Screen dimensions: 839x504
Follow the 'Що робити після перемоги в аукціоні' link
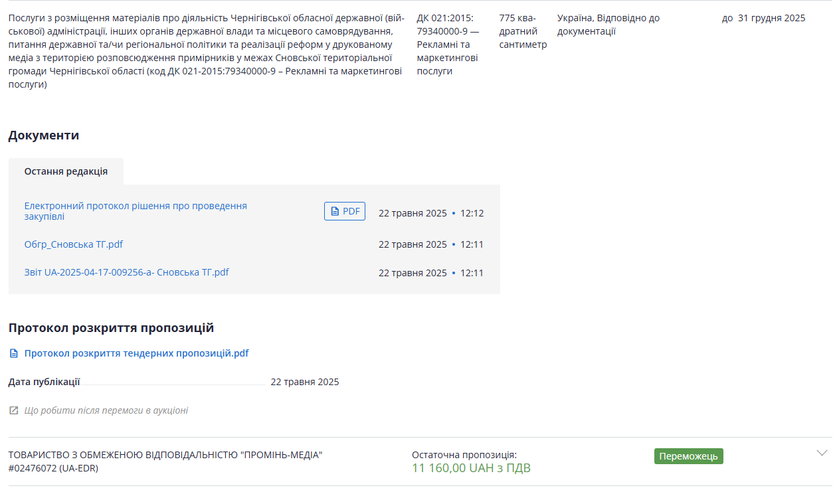pos(106,410)
